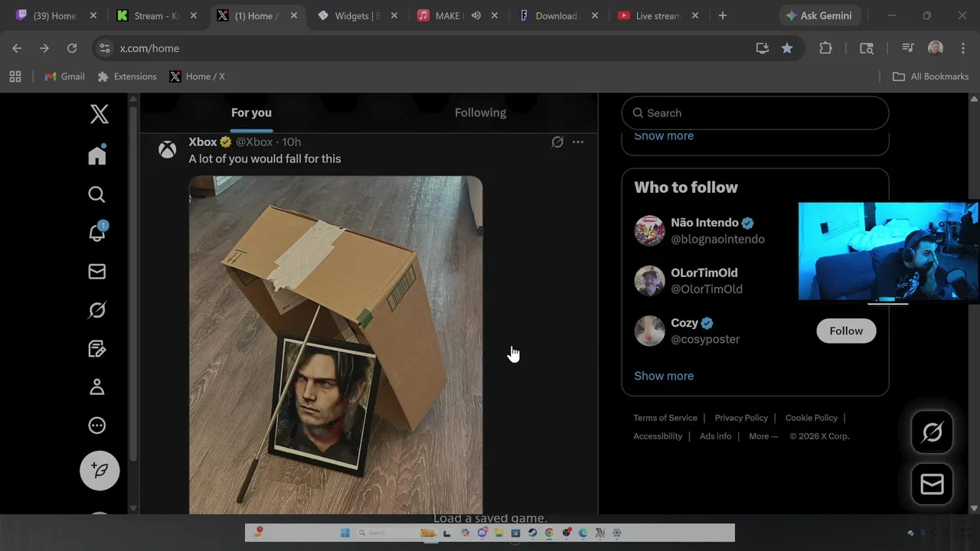Click Windows Start button in taskbar
The width and height of the screenshot is (980, 551).
345,533
